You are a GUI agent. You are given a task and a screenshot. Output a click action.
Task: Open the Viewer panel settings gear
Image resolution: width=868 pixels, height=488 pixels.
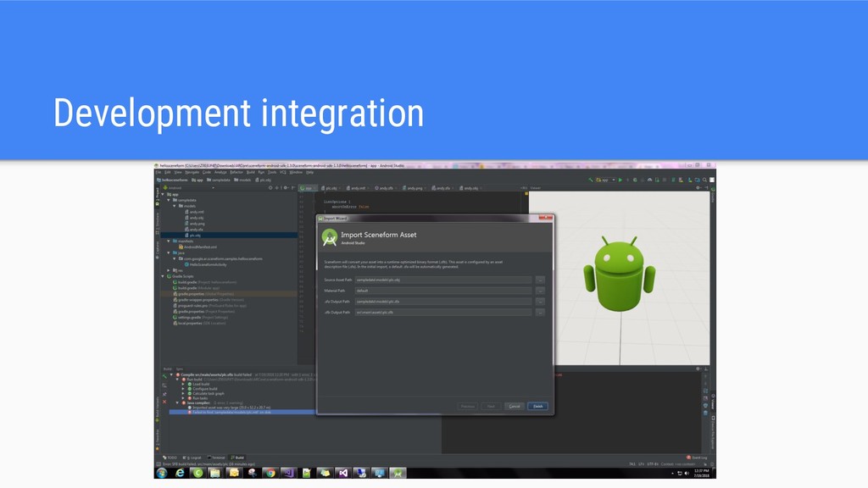pos(698,188)
